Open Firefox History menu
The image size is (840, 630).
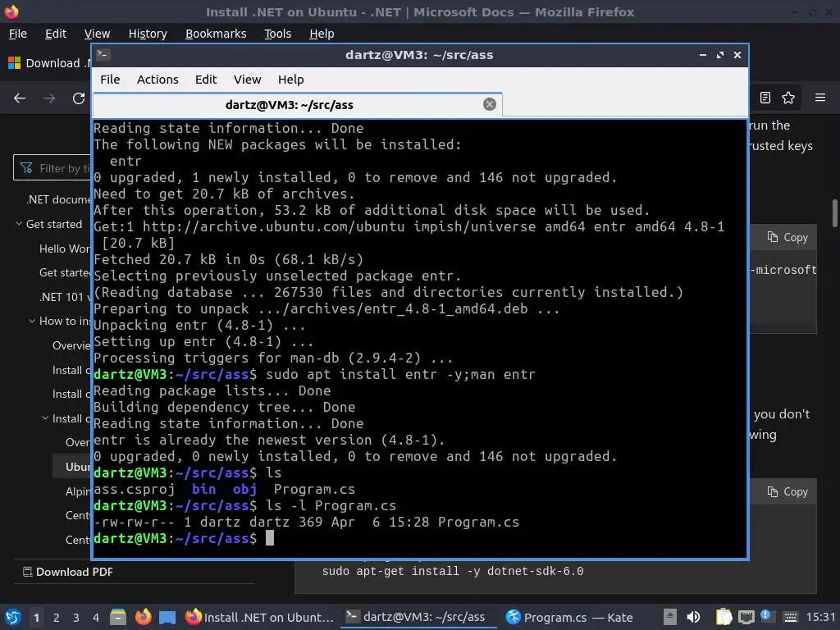pyautogui.click(x=148, y=34)
